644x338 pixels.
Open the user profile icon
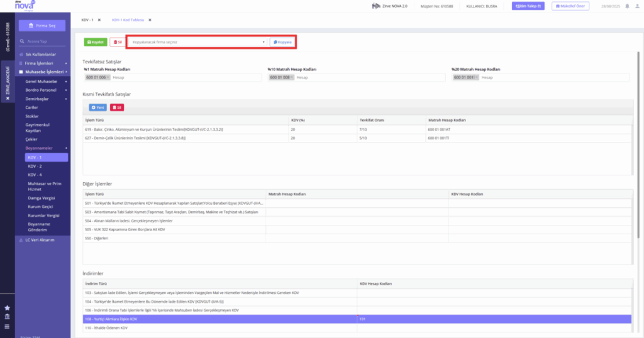(x=638, y=6)
